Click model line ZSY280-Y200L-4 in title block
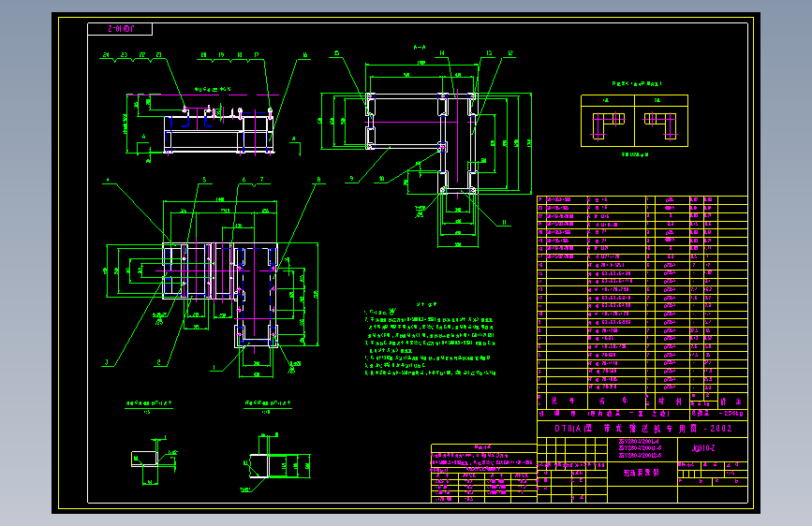 (x=639, y=442)
